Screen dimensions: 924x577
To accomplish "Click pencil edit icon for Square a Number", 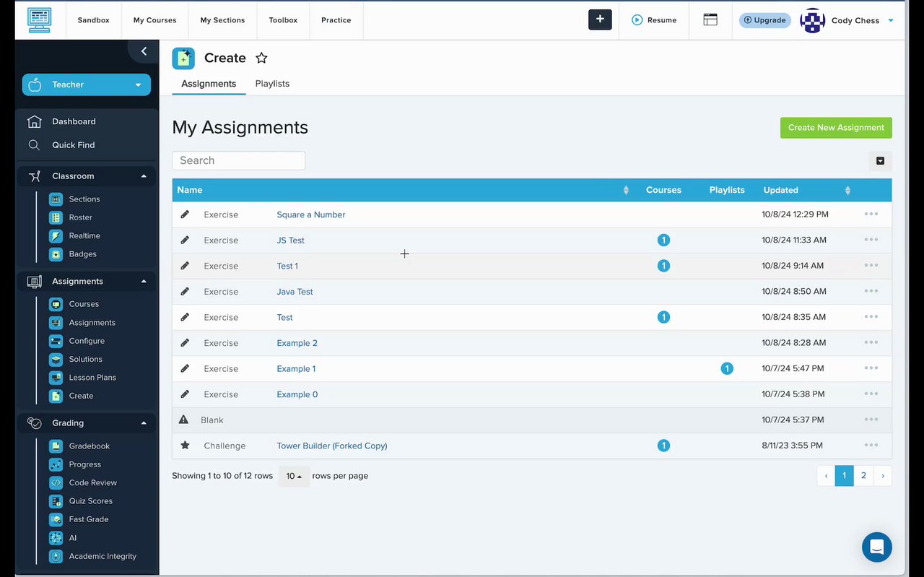I will 185,214.
